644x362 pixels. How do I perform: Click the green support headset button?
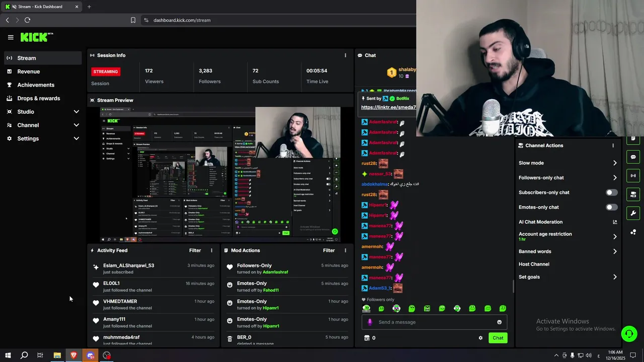coord(628,334)
